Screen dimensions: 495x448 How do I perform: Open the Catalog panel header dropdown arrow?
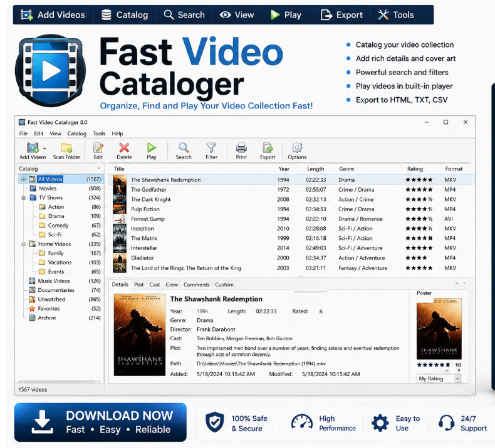99,169
